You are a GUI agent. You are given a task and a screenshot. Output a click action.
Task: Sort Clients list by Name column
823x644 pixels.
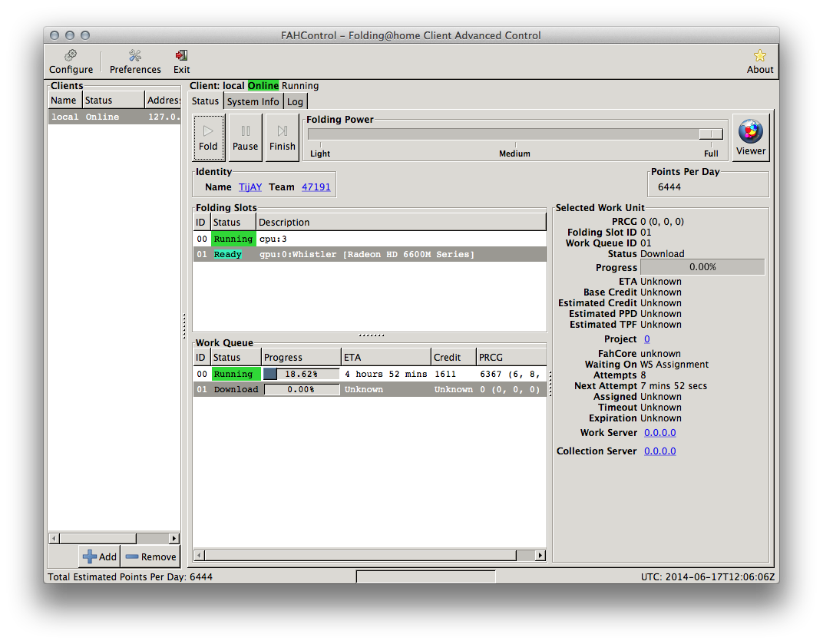(65, 100)
